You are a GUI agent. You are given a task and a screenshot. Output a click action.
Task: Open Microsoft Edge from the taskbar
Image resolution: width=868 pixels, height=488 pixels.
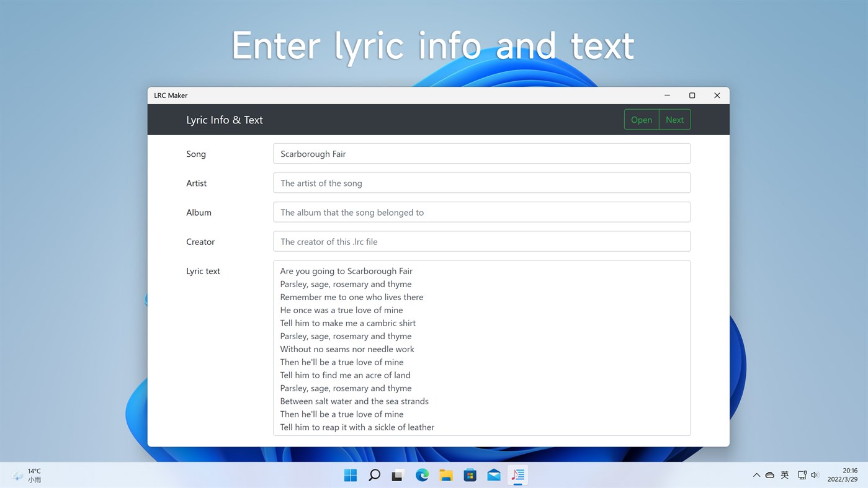pos(422,474)
